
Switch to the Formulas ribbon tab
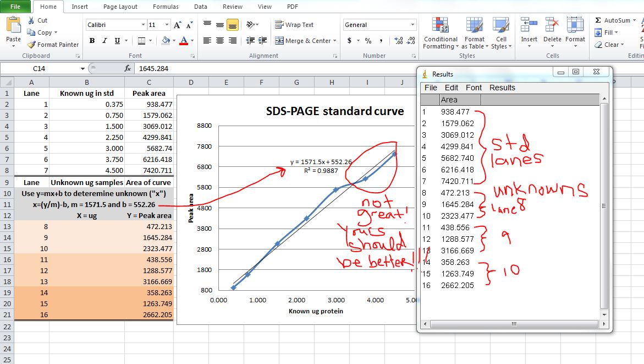[x=166, y=7]
